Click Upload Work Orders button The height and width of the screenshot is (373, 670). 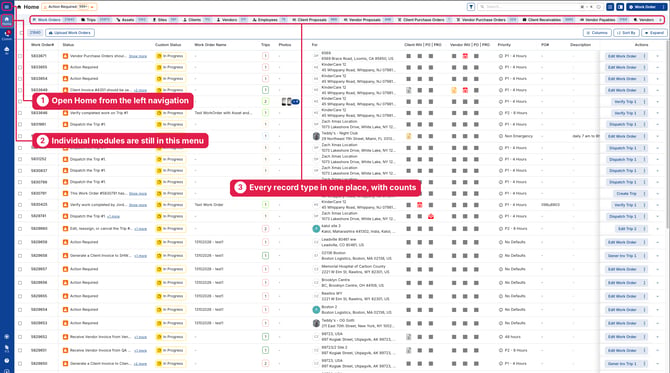point(70,33)
